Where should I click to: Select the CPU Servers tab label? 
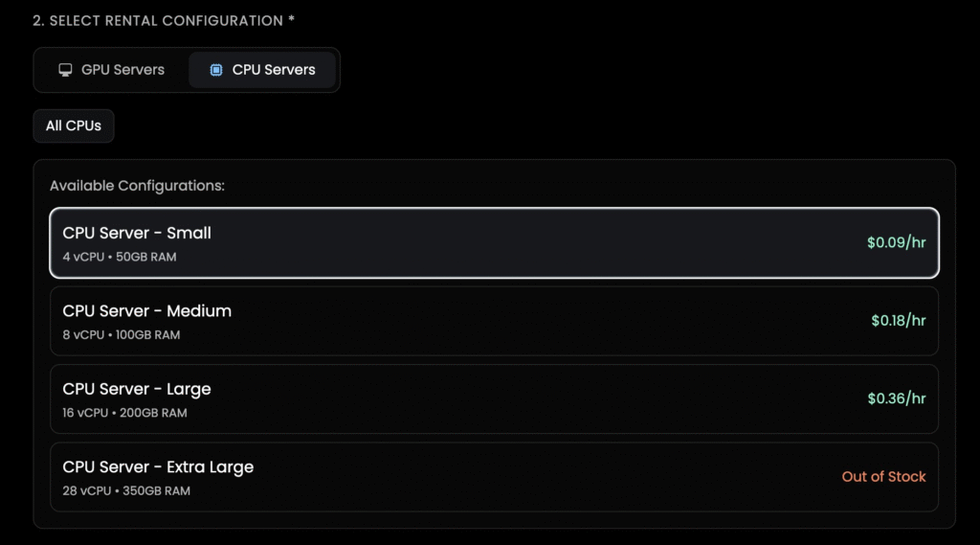(274, 70)
